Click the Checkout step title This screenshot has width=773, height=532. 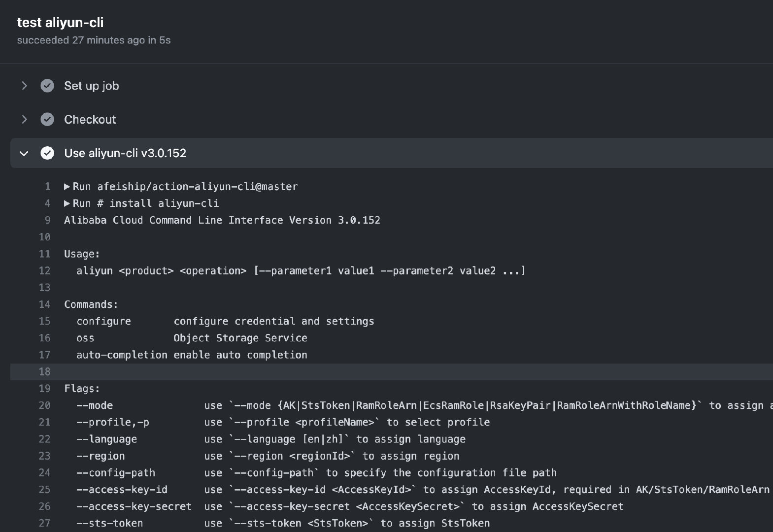(x=90, y=119)
